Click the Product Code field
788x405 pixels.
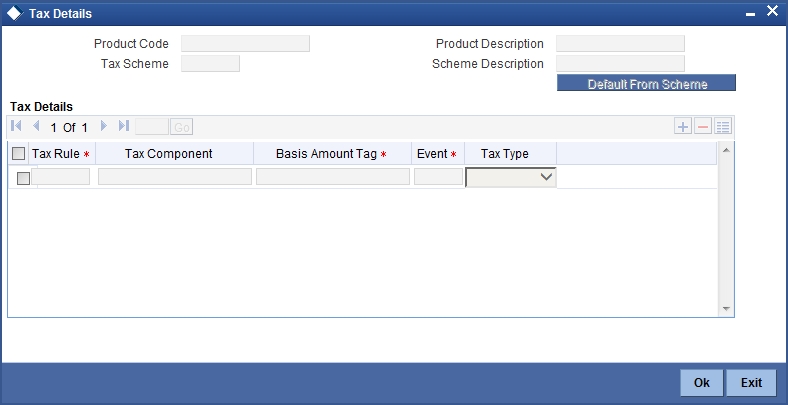coord(245,44)
